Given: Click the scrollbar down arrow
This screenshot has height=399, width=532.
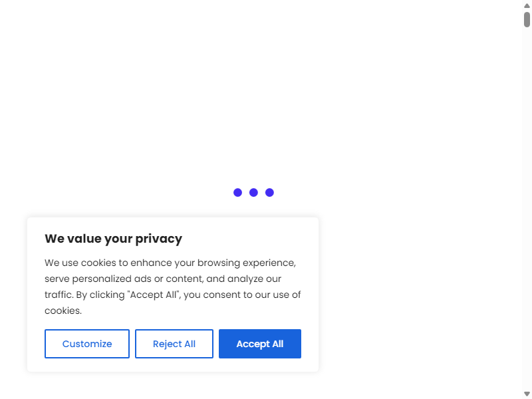Looking at the screenshot, I should point(527,394).
